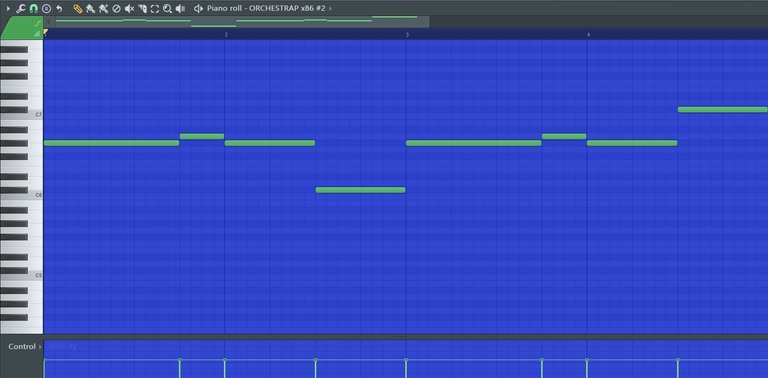The image size is (768, 378).
Task: Click the undo arrow icon
Action: pyautogui.click(x=59, y=8)
